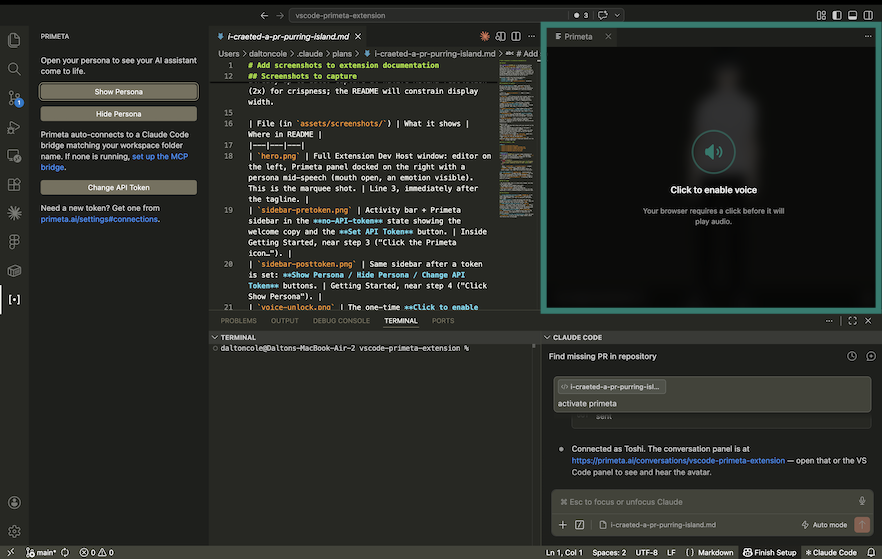This screenshot has height=559, width=882.
Task: Switch to the DEBUG CONSOLE panel tab
Action: pyautogui.click(x=341, y=321)
